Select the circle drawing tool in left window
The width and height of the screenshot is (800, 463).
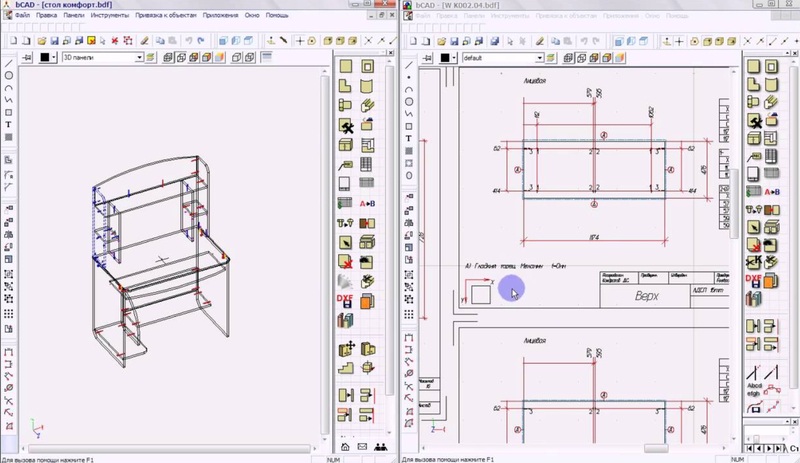pos(9,76)
